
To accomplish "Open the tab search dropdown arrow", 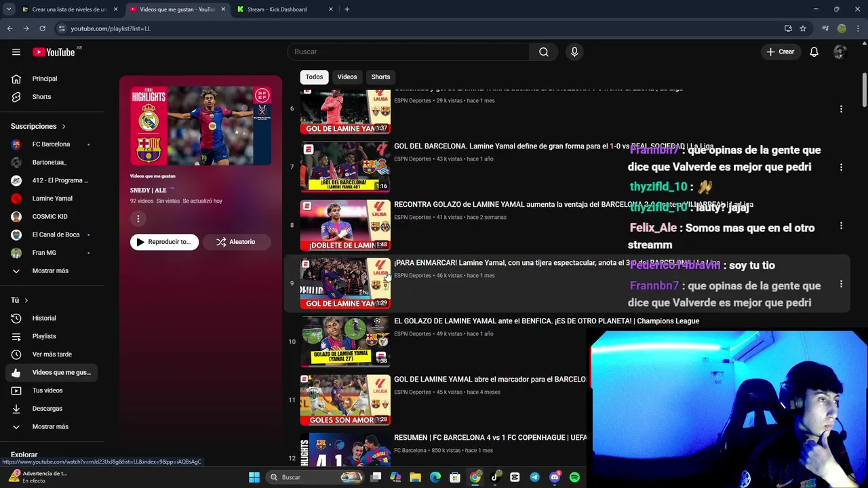I will tap(8, 9).
